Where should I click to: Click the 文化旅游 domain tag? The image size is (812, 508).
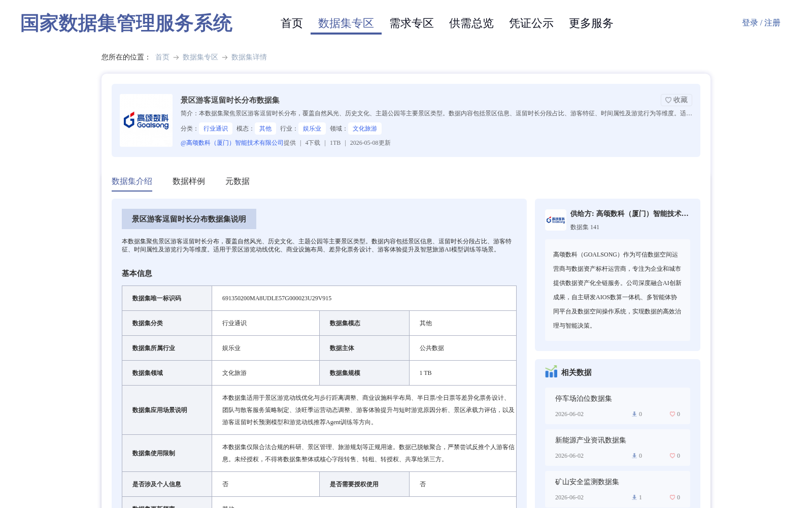[365, 129]
